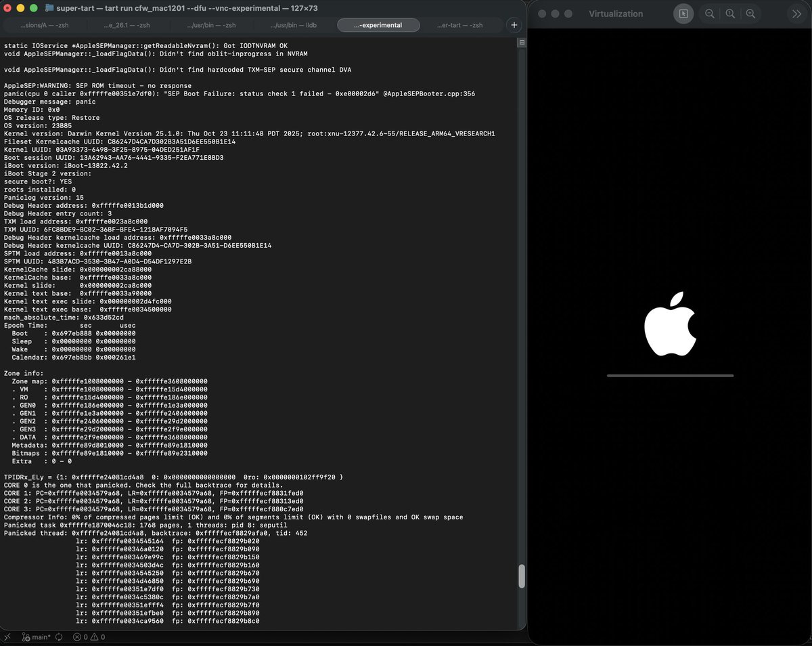Click the 'Paniclog version: 15' line
The image size is (812, 646).
coord(44,197)
